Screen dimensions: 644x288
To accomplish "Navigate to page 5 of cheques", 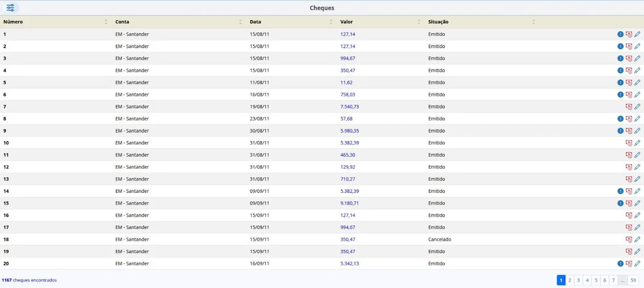I will (x=596, y=280).
